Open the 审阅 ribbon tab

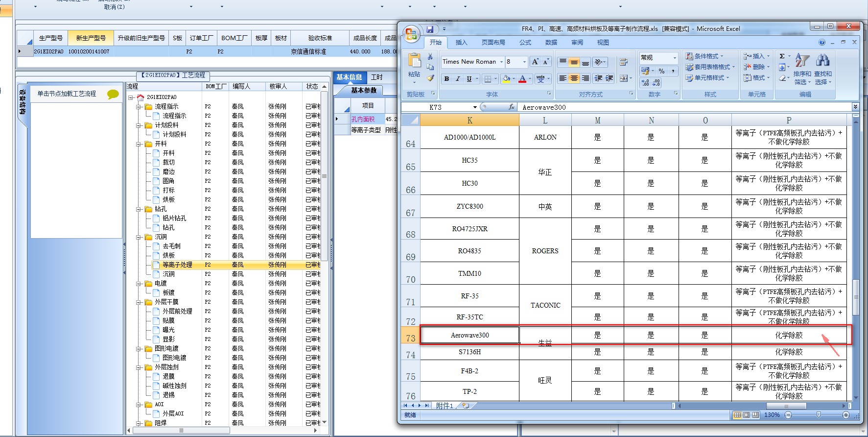pos(577,43)
